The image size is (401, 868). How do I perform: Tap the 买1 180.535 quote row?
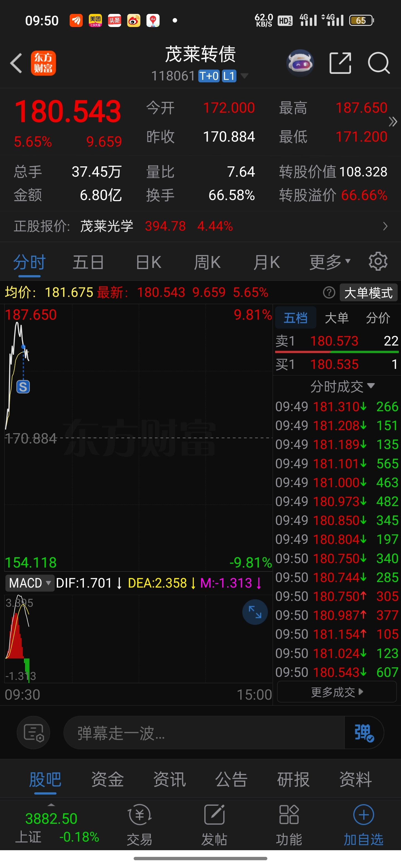pyautogui.click(x=337, y=364)
